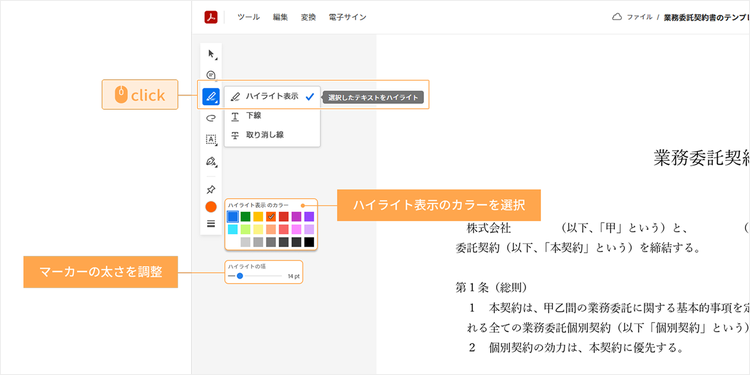This screenshot has width=750, height=375.
Task: Pin the toolbar with the pin icon
Action: (211, 190)
